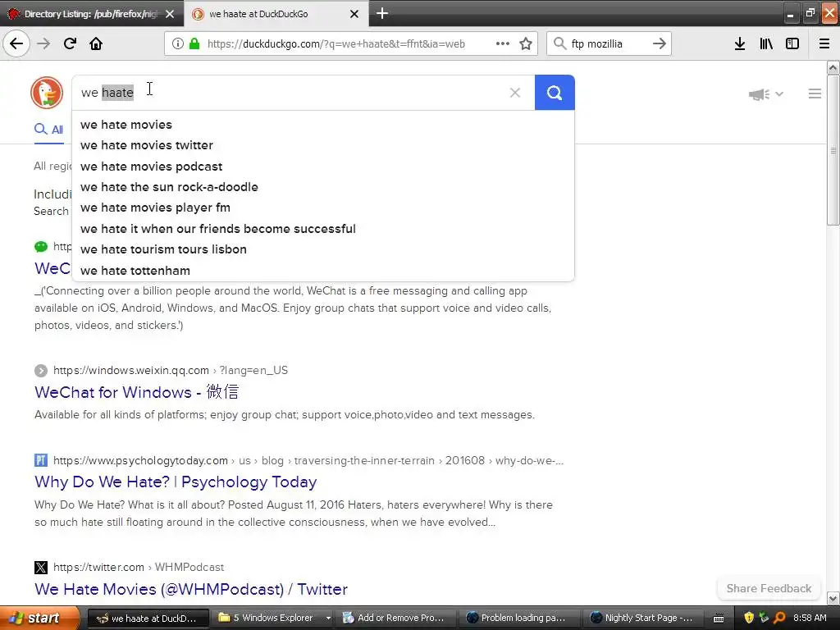Clear the DuckDuckGo search box

tap(515, 93)
